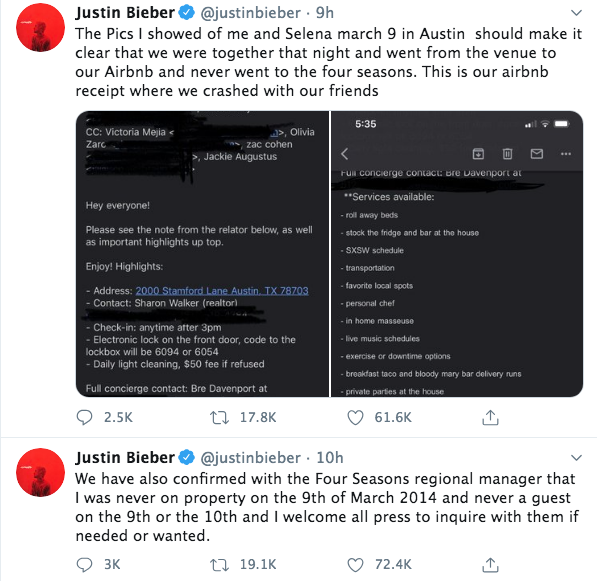Retweet the Airbnb receipt tweet

[x=219, y=417]
